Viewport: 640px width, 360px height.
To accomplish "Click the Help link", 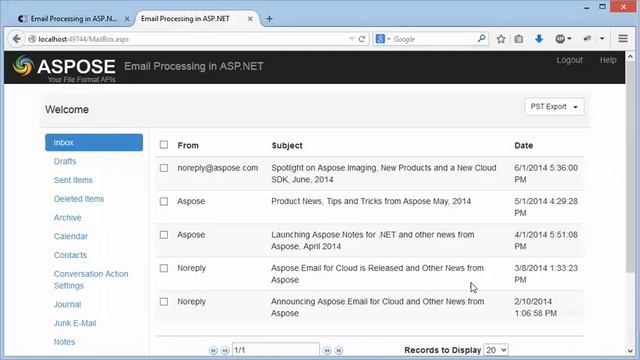I will [608, 60].
